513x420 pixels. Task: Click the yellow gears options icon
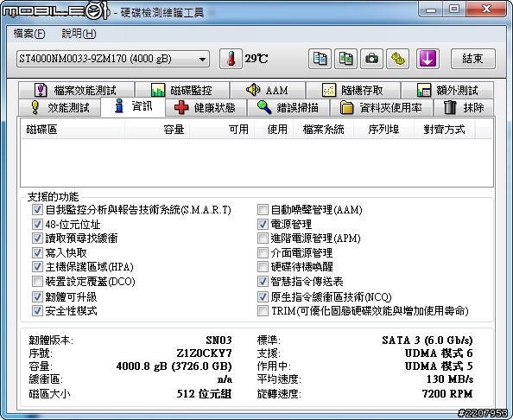397,59
